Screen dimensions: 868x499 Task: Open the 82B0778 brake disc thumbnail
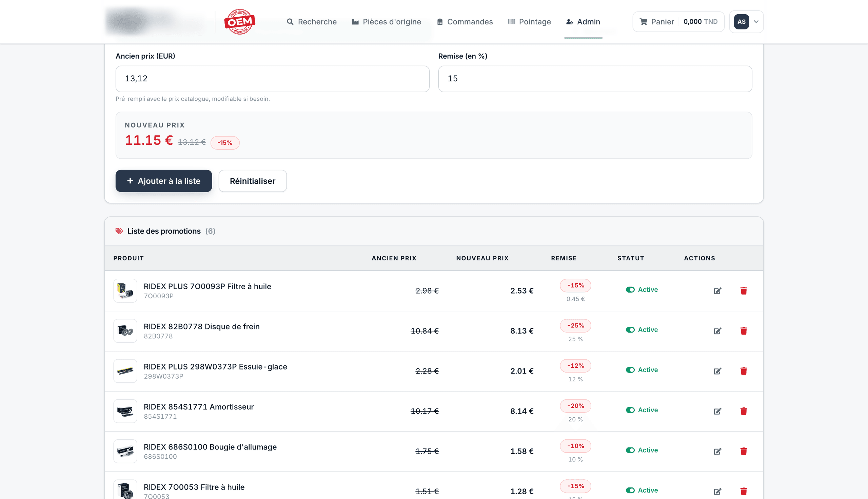125,331
